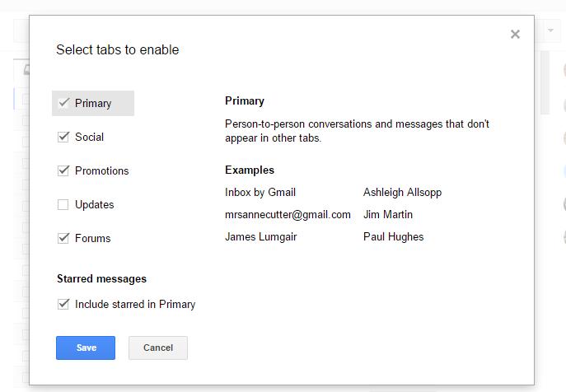
Task: Select Ashleigh Allsopp in examples
Action: pyautogui.click(x=402, y=192)
